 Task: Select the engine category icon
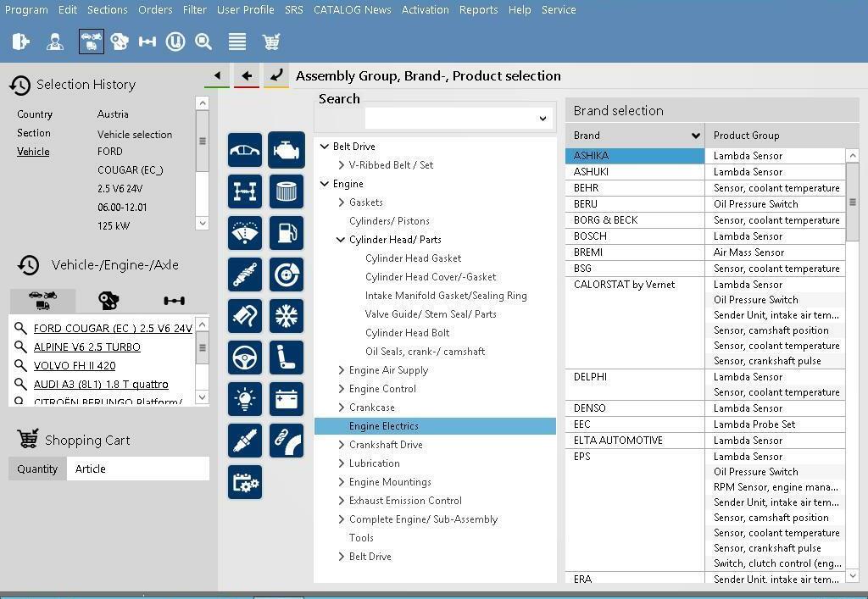coord(287,150)
